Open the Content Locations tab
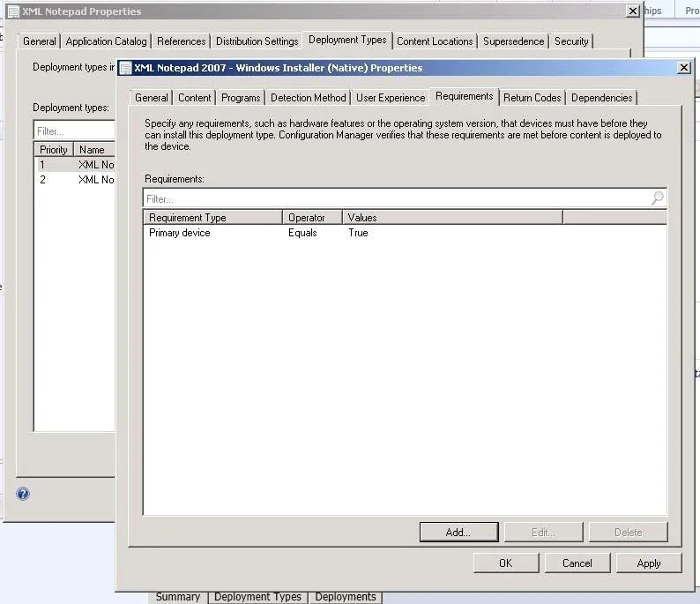Viewport: 700px width, 604px height. (435, 41)
